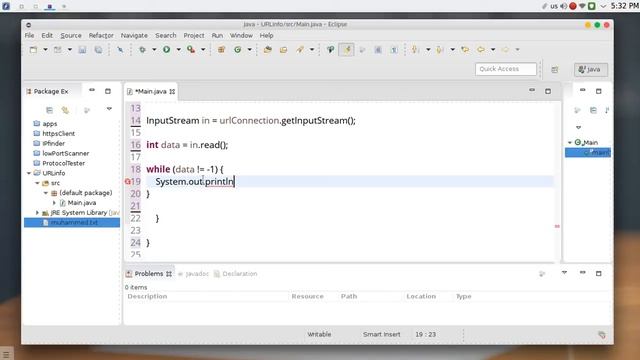Select the ProtocolTester project
The image size is (640, 360).
(63, 163)
